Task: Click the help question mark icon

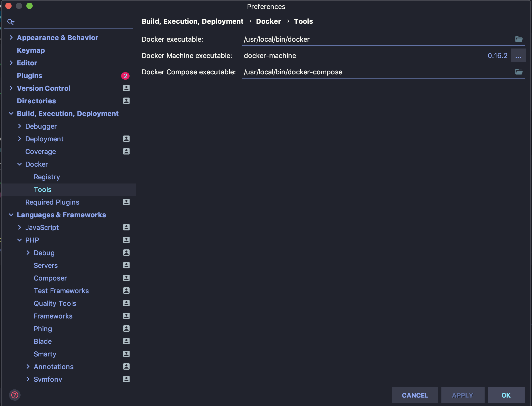Action: pyautogui.click(x=15, y=395)
